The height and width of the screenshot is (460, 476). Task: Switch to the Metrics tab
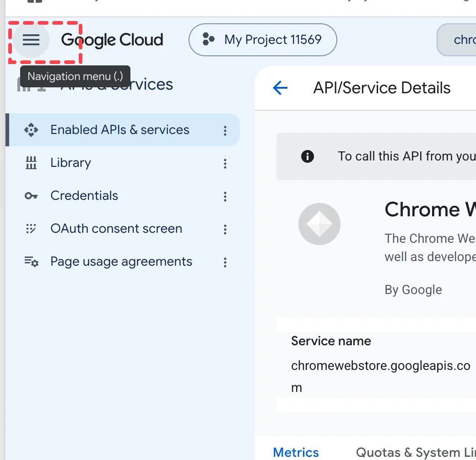pyautogui.click(x=296, y=452)
